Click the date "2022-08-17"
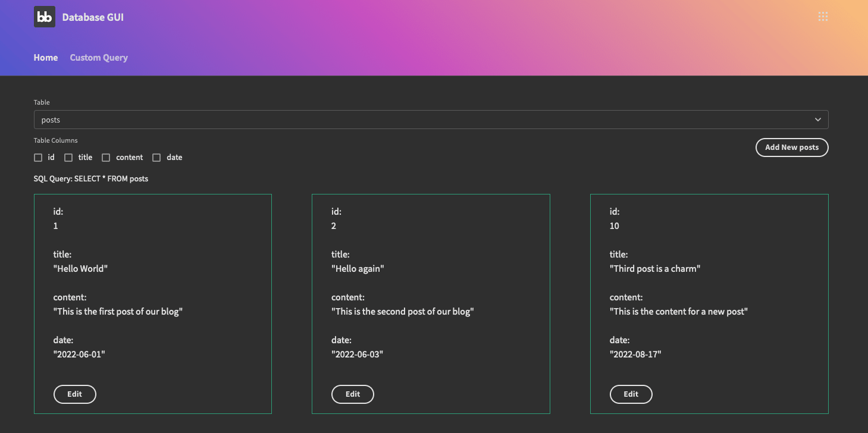Screen dimensions: 868x433 (x=636, y=354)
